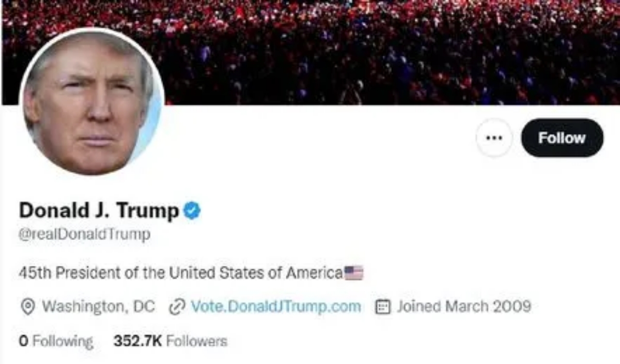The height and width of the screenshot is (364, 620).
Task: Click the US flag emoji in bio
Action: (x=354, y=273)
